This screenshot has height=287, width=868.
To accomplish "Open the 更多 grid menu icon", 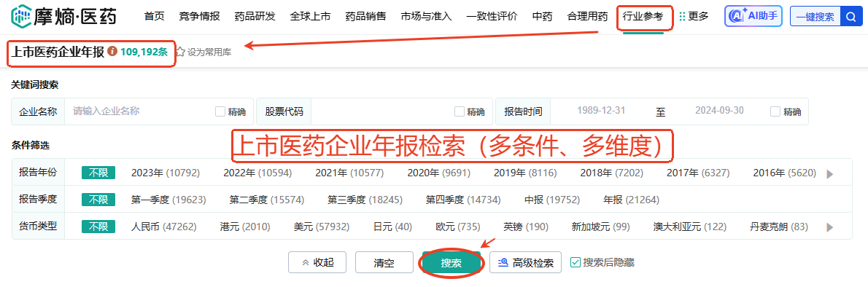I will (x=682, y=17).
